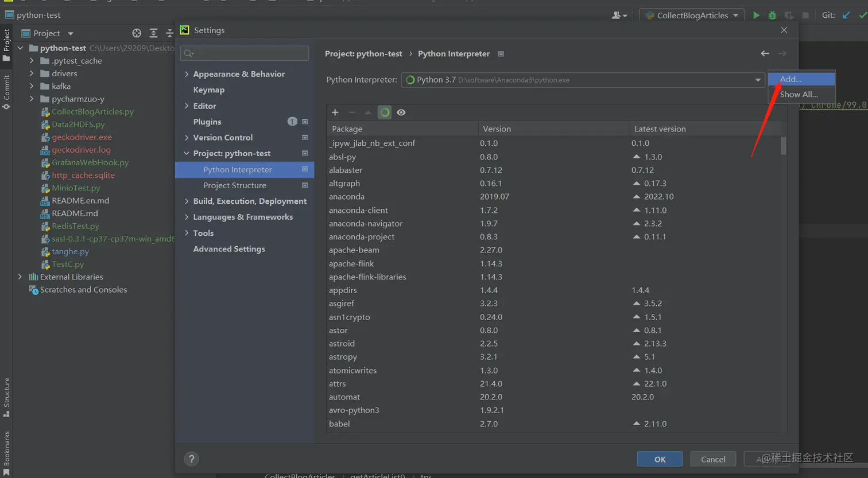
Task: Click the run green play icon
Action: (x=756, y=15)
